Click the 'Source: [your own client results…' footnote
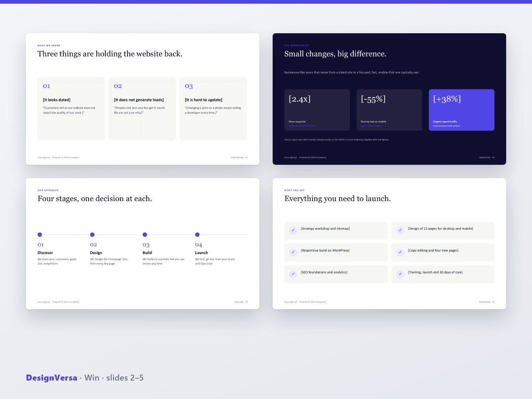The height and width of the screenshot is (399, 532). pyautogui.click(x=337, y=140)
